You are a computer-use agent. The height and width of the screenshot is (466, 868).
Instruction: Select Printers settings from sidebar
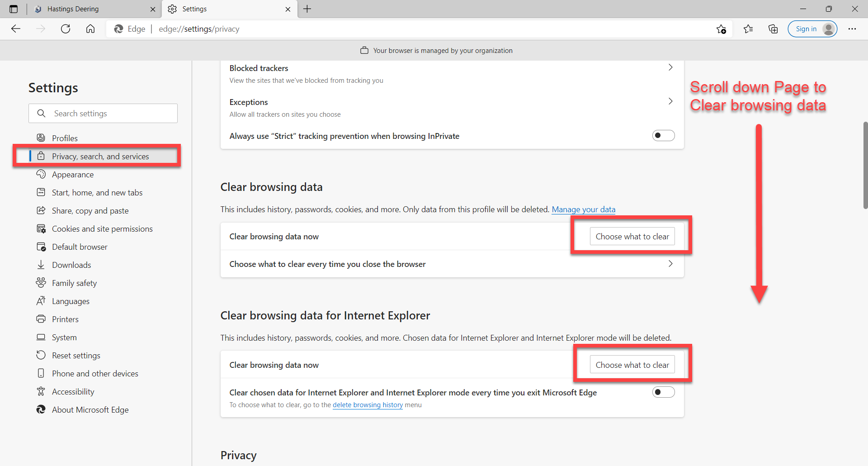coord(65,319)
